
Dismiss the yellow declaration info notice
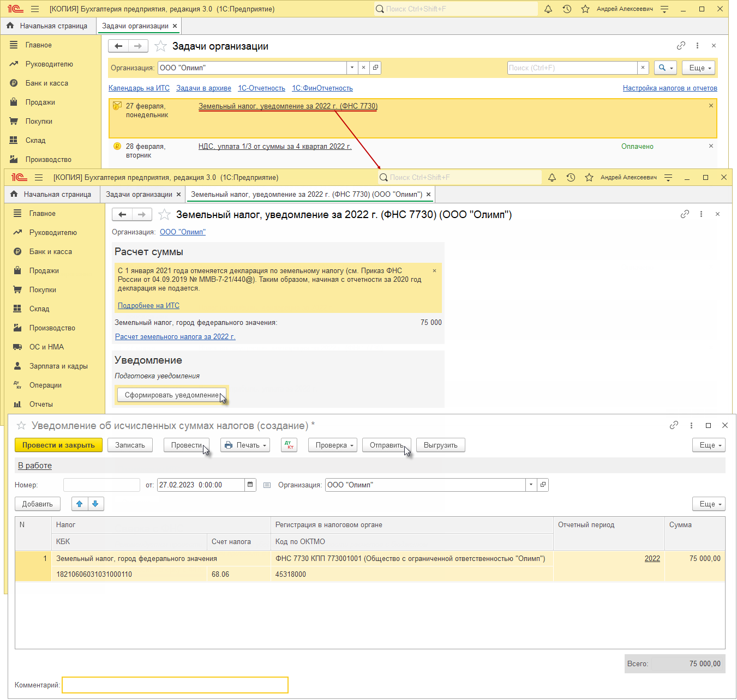click(x=435, y=270)
